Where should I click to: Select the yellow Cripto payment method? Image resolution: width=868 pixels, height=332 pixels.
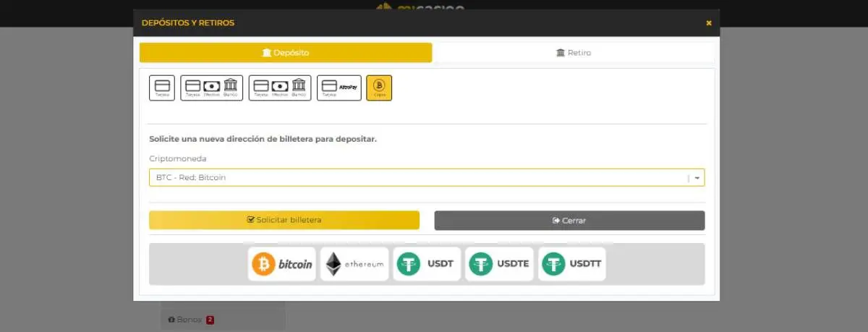[x=379, y=88]
